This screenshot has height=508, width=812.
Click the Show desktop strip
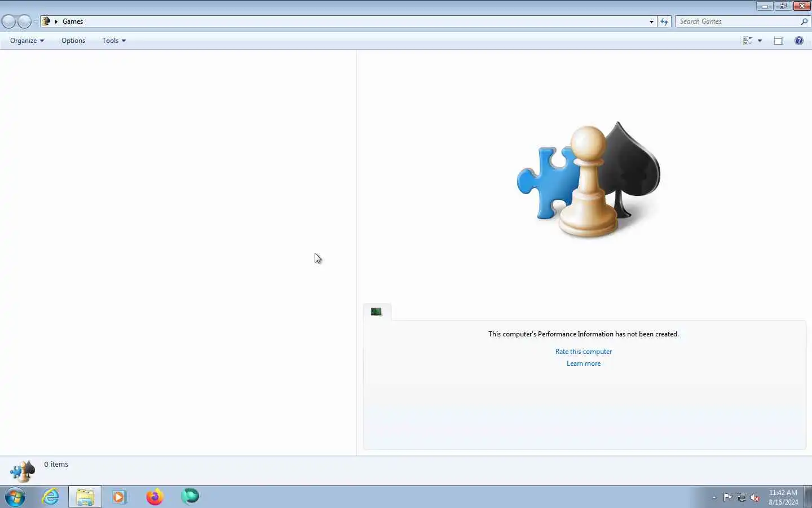[807, 497]
